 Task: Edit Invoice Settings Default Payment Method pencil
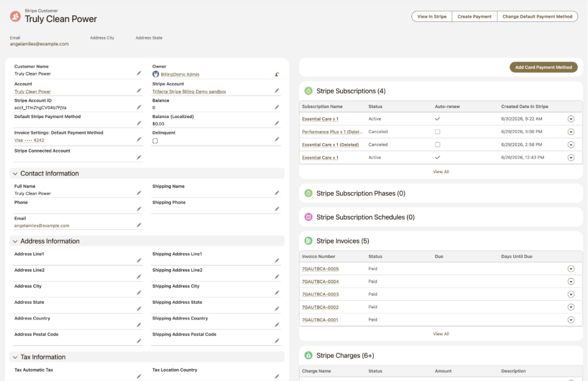click(x=139, y=139)
